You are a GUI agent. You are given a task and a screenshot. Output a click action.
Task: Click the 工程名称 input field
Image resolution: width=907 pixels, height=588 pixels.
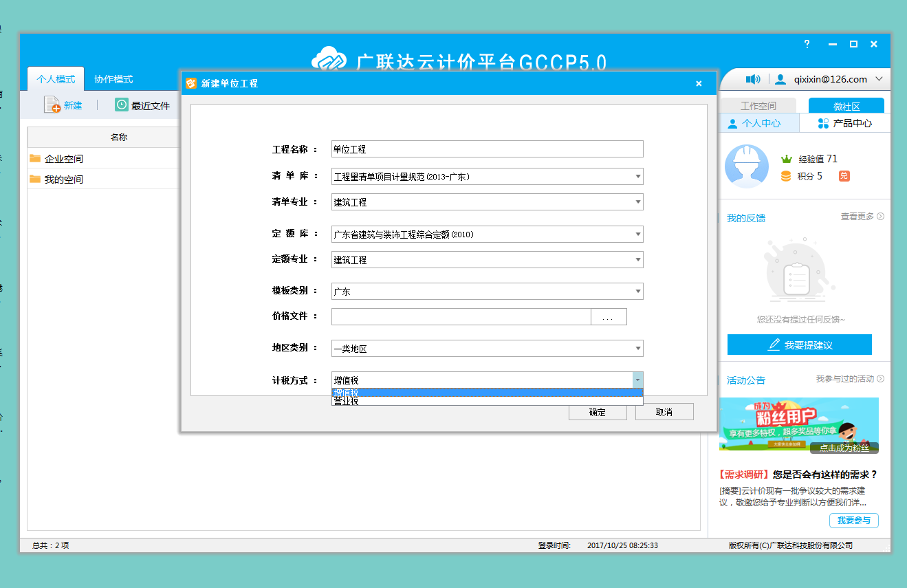coord(487,149)
